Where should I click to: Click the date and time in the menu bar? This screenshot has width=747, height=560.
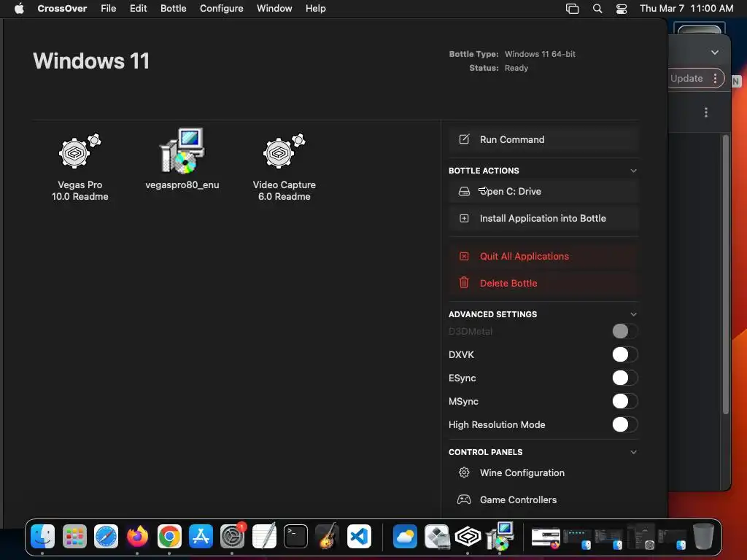pyautogui.click(x=686, y=9)
